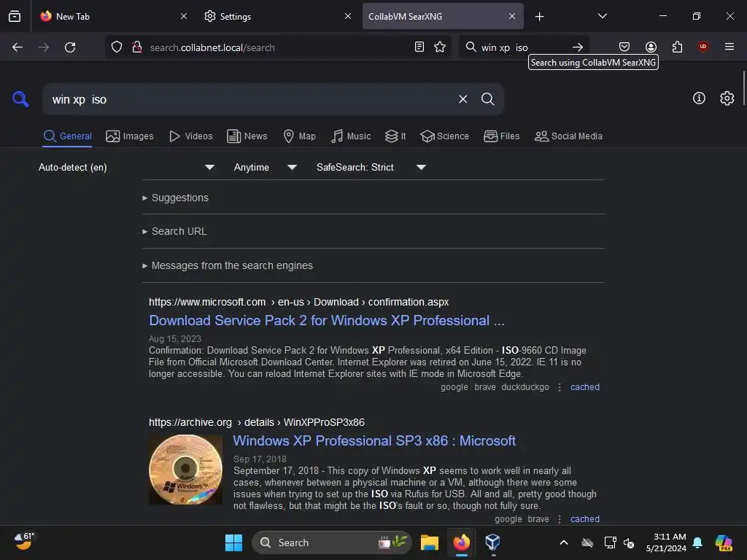
Task: Toggle reader view icon in address bar
Action: (x=419, y=47)
